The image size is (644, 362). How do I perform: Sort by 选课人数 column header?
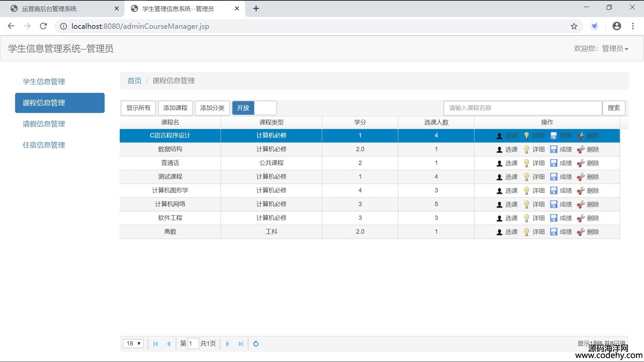point(436,122)
